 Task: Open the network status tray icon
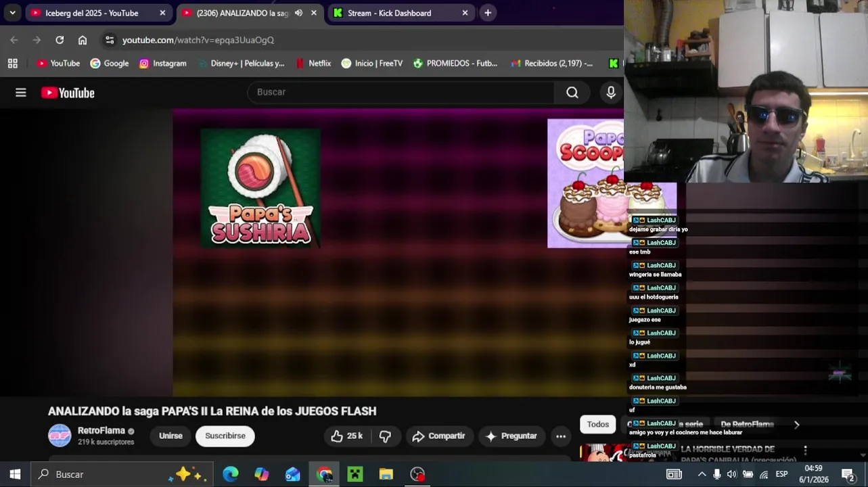764,474
